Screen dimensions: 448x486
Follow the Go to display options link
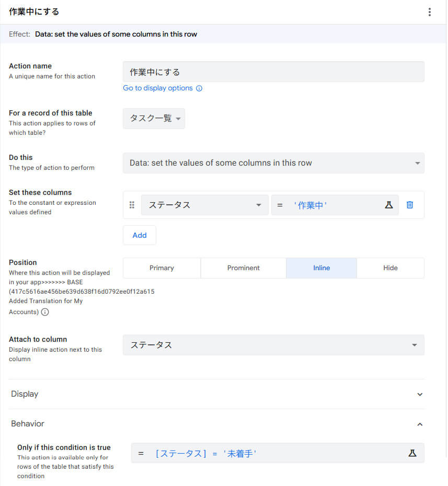tap(158, 88)
